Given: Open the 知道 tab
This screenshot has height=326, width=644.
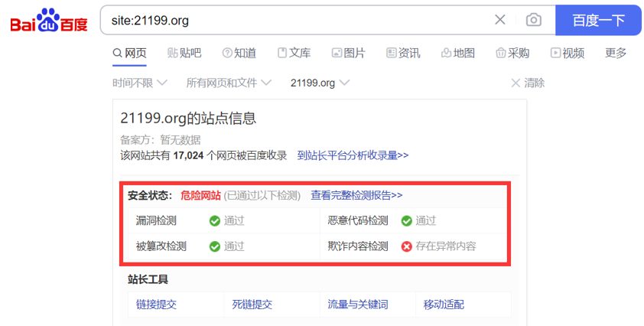Looking at the screenshot, I should 239,53.
